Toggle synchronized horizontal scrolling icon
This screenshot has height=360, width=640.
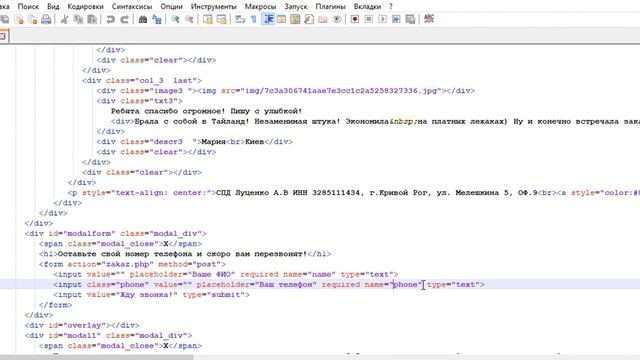point(221,19)
